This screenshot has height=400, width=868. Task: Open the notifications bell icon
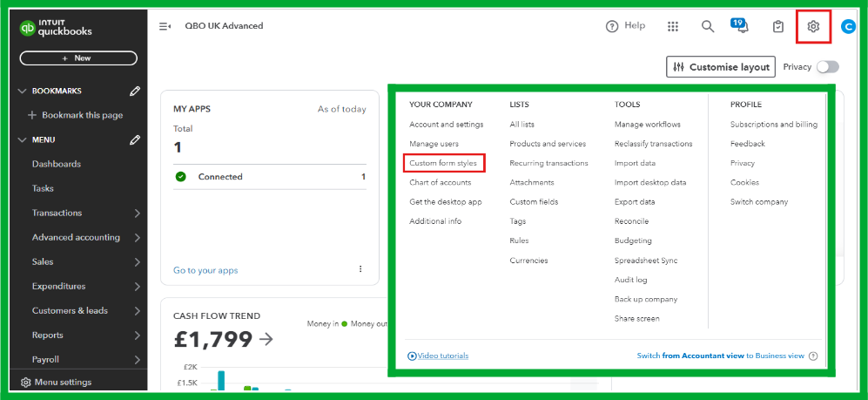(x=741, y=25)
